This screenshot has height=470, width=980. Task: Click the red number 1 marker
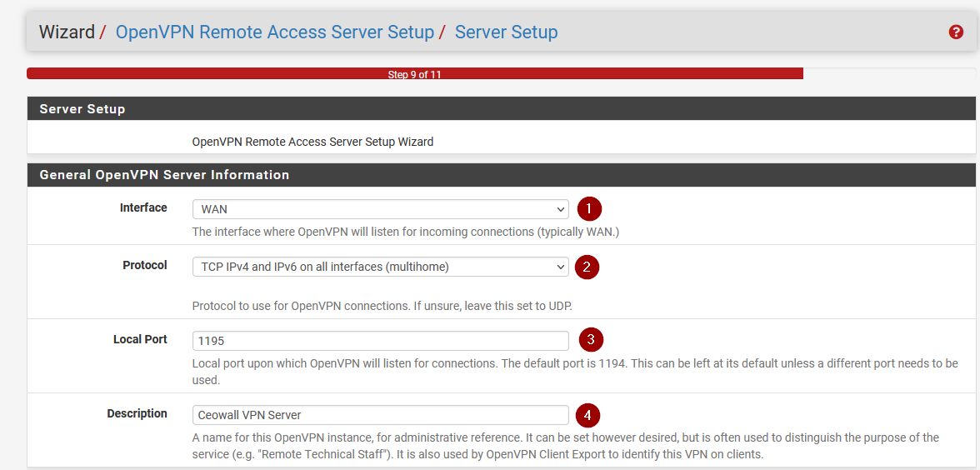pos(589,208)
